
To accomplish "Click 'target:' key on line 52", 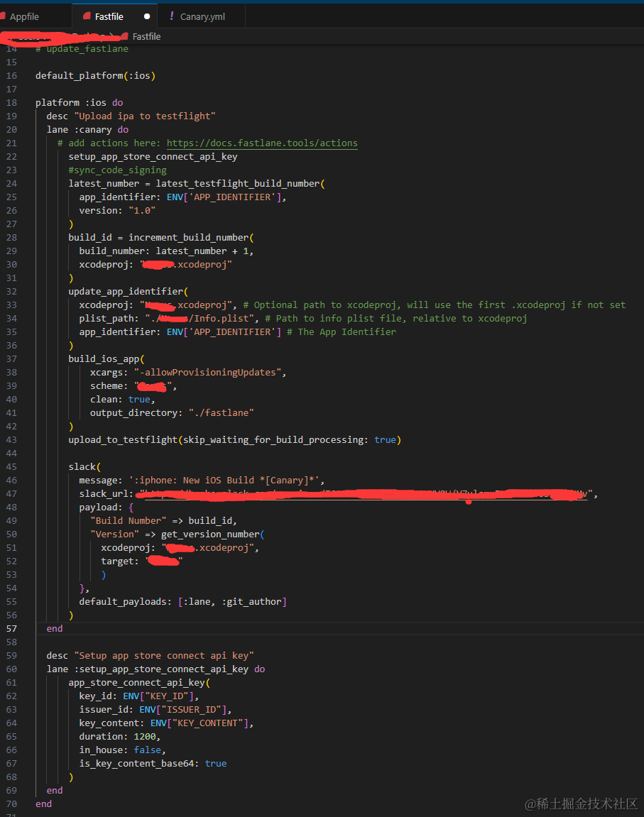I will (120, 561).
